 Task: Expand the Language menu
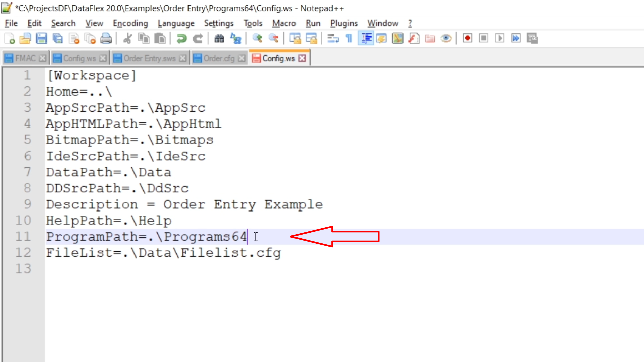(x=176, y=23)
